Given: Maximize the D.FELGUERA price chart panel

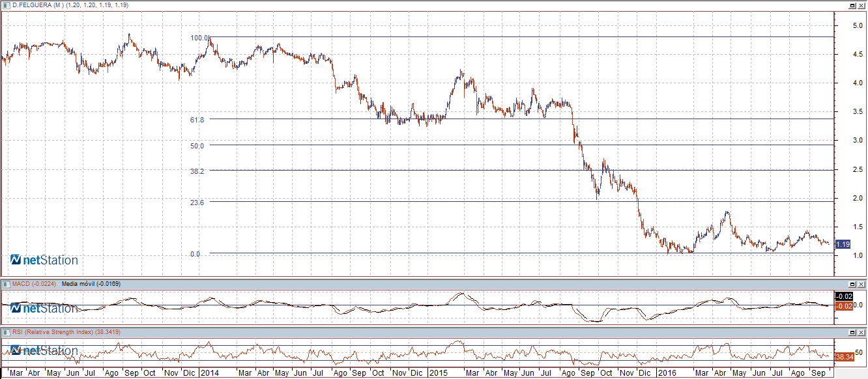Looking at the screenshot, I should click(852, 5).
